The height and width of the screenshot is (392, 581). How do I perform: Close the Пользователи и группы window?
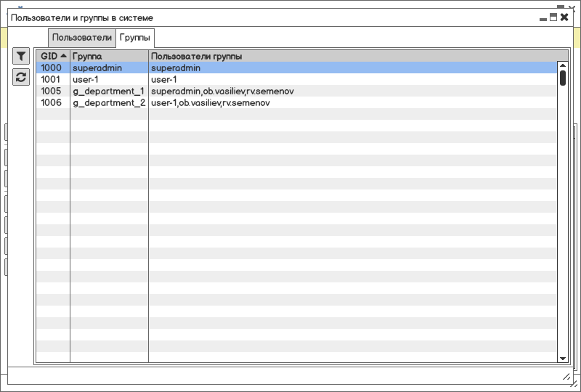[x=564, y=17]
